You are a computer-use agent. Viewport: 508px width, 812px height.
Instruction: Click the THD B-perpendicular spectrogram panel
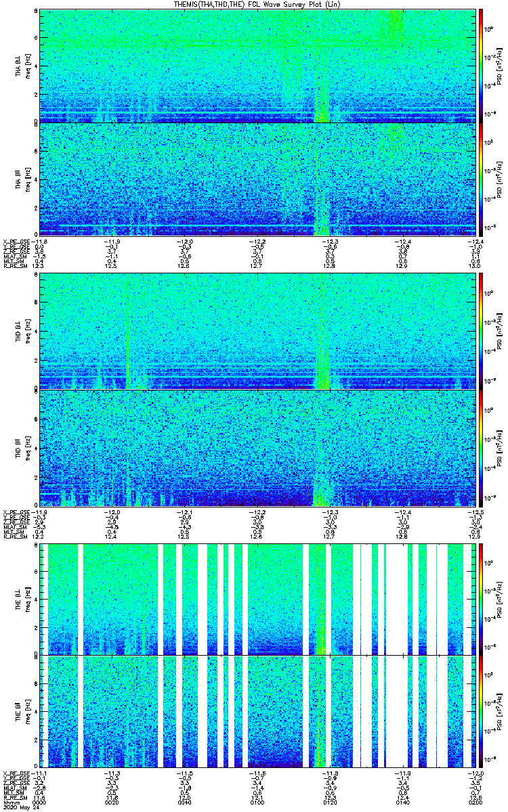257,332
